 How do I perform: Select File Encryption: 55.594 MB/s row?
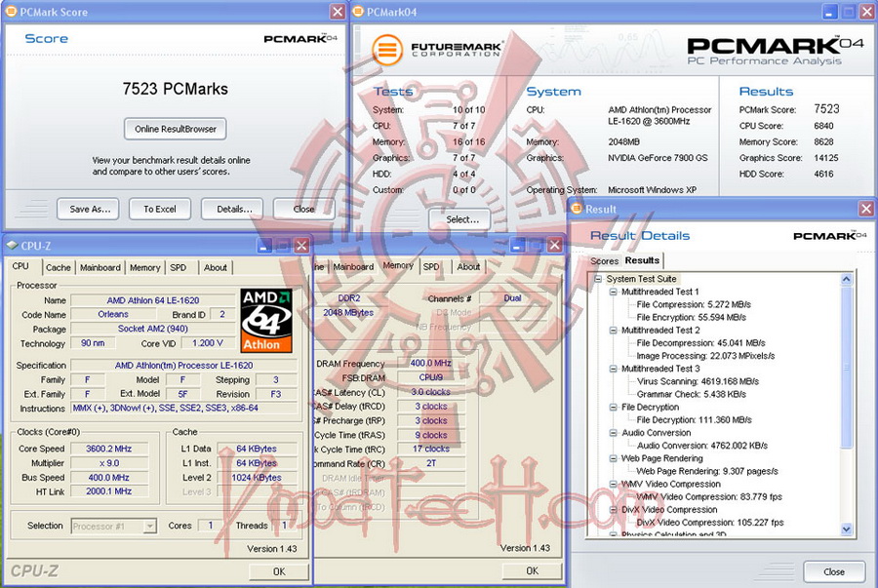[691, 317]
